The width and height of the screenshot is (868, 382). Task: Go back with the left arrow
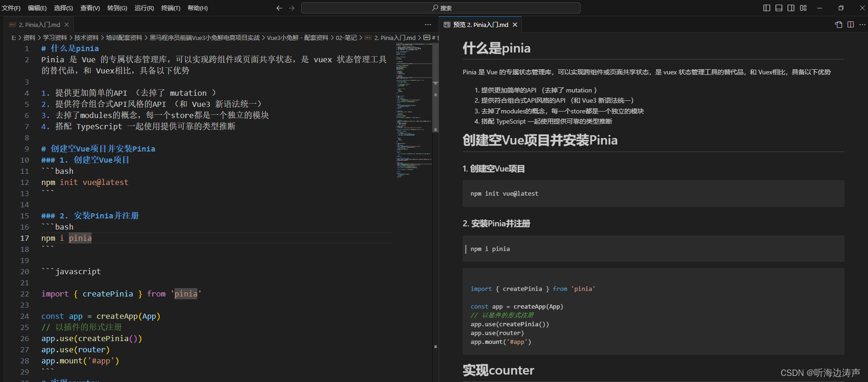(x=279, y=8)
